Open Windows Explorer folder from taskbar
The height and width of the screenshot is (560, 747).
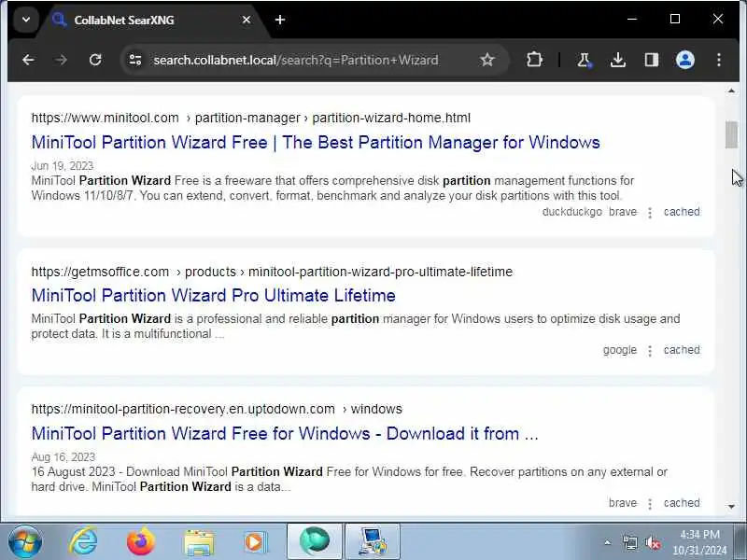coord(199,542)
